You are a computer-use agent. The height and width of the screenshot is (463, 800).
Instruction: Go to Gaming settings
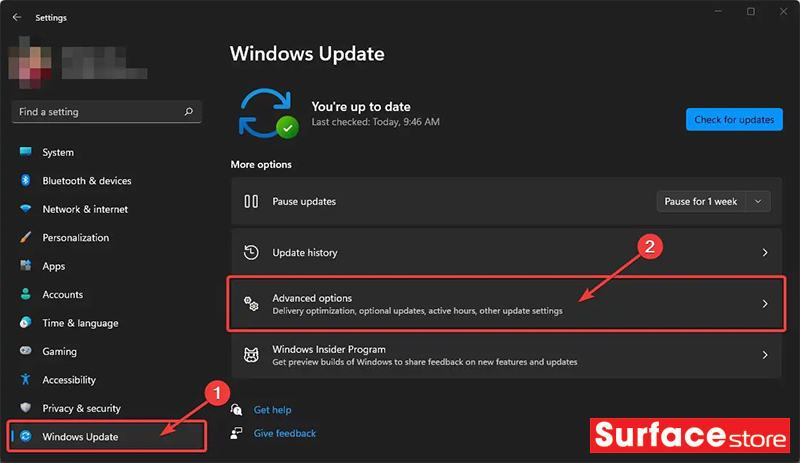106,351
